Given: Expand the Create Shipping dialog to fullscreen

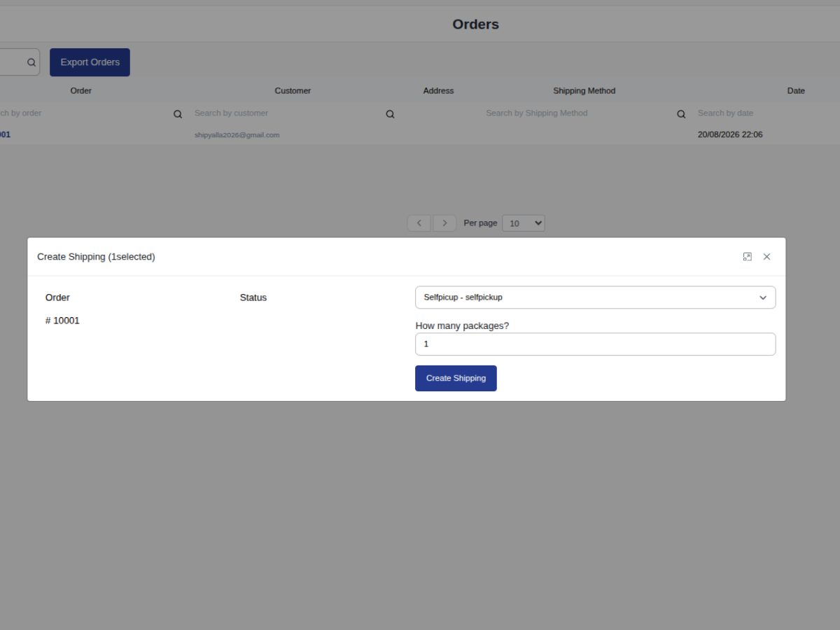Looking at the screenshot, I should (x=747, y=257).
